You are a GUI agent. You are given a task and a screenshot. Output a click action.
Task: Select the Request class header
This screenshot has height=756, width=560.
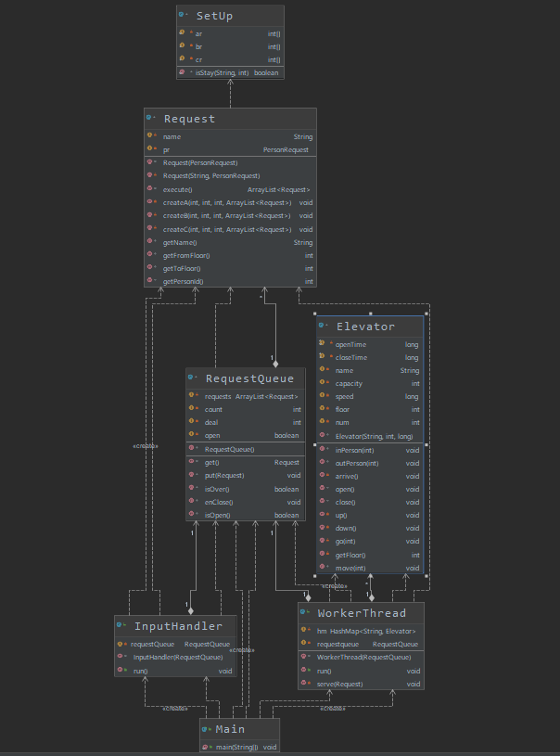[230, 119]
